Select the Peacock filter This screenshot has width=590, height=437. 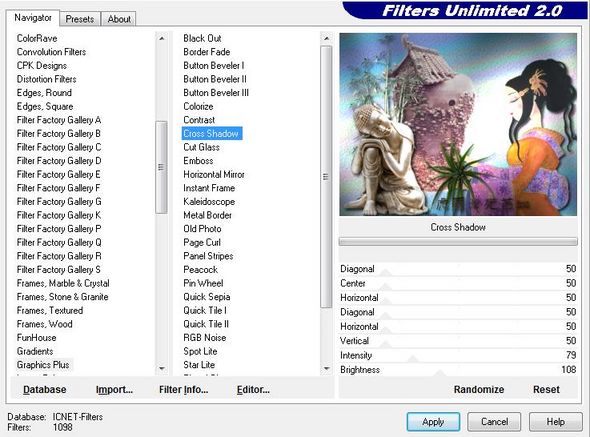coord(201,270)
